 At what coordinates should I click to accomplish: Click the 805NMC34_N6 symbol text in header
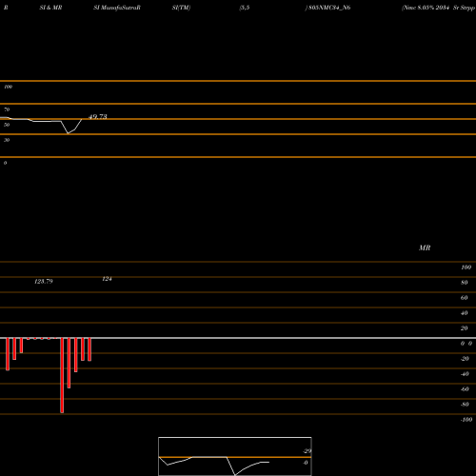[329, 8]
